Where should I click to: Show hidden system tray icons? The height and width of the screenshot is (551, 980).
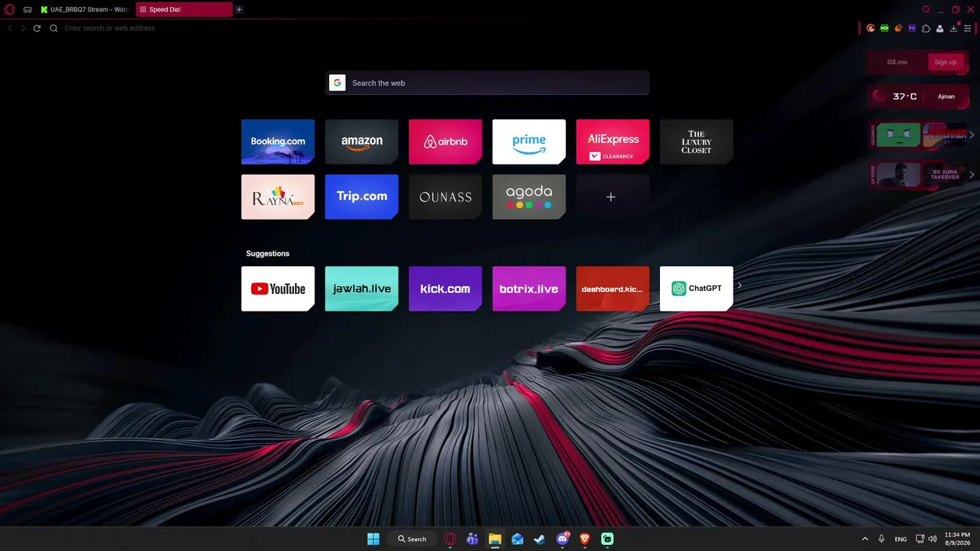click(x=865, y=539)
